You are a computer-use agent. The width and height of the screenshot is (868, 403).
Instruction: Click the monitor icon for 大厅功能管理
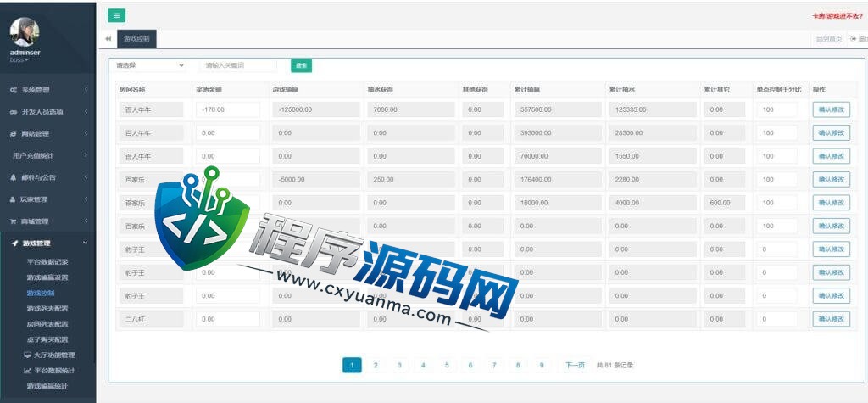[x=28, y=355]
